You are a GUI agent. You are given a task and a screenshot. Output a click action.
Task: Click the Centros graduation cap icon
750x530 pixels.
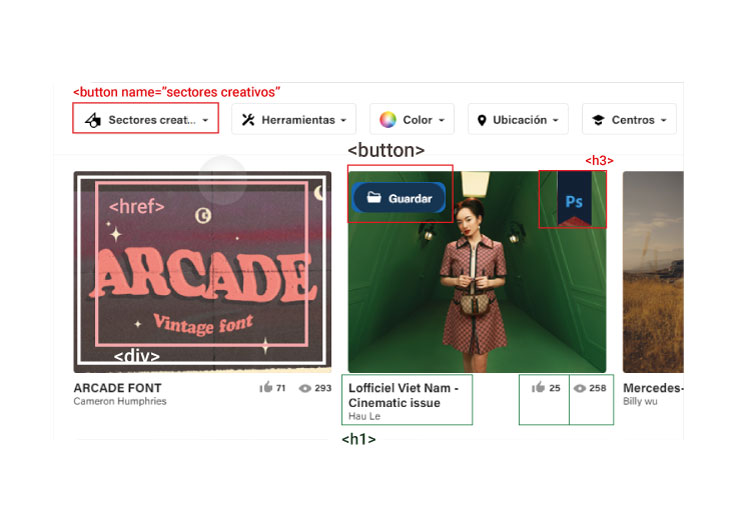[598, 120]
